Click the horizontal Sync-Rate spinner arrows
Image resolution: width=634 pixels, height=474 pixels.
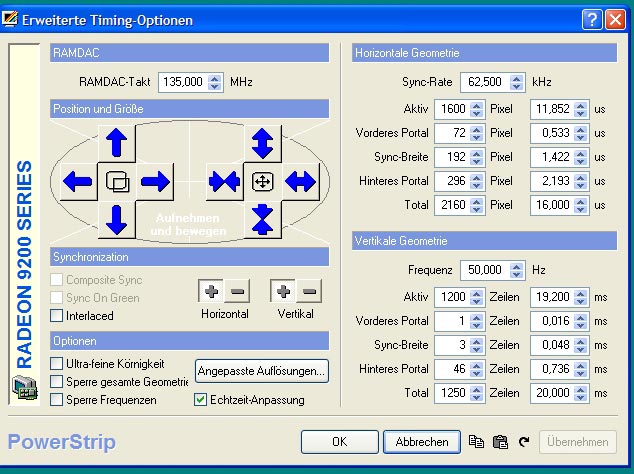(x=517, y=82)
